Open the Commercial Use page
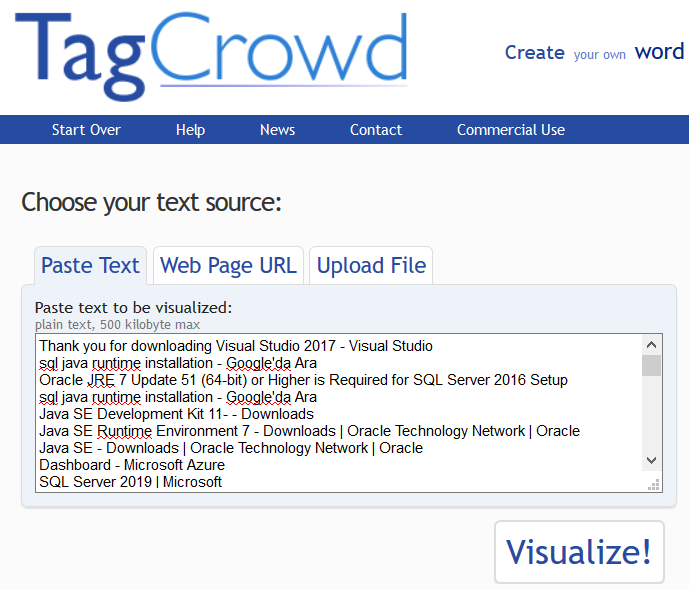Image resolution: width=689 pixels, height=589 pixels. click(511, 130)
